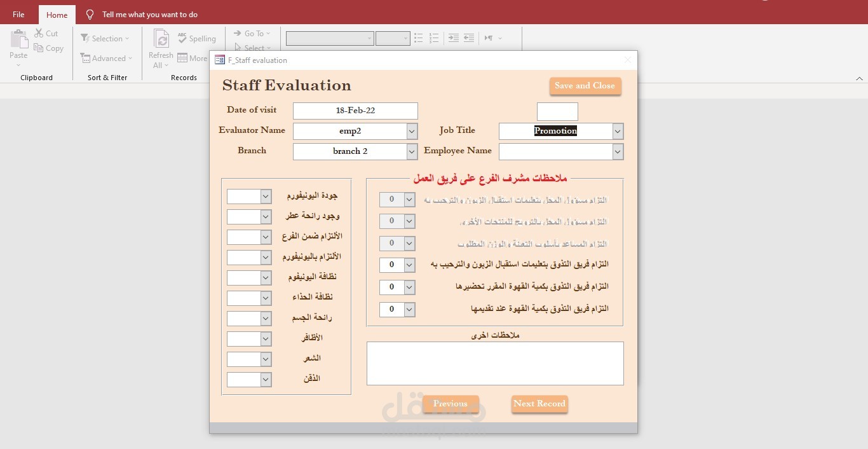868x449 pixels.
Task: Open the Branch dropdown
Action: pos(411,151)
